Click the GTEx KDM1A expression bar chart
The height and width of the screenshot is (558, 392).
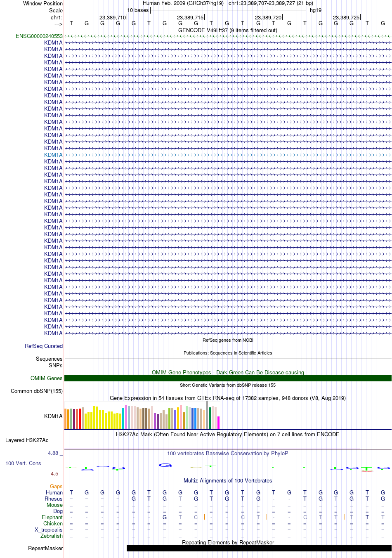(142, 415)
